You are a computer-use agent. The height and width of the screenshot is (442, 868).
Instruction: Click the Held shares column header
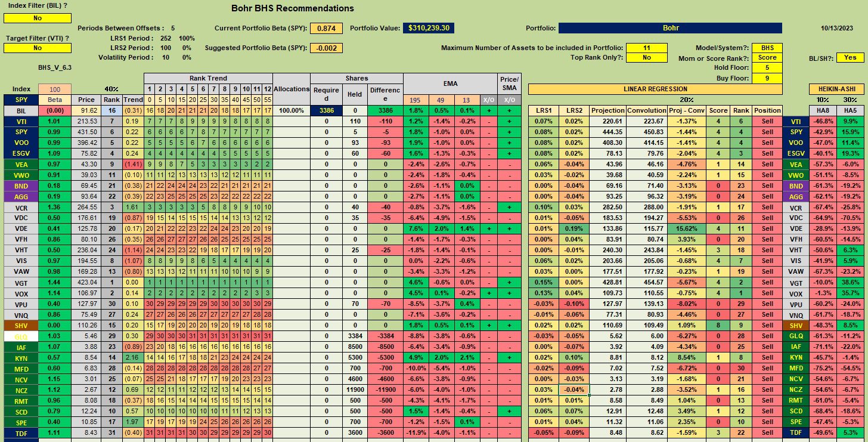click(x=355, y=94)
